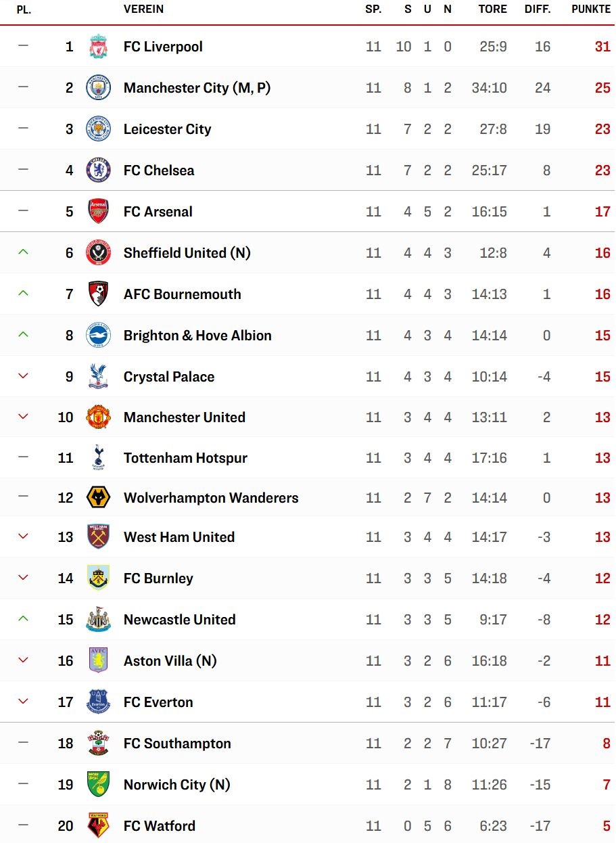The height and width of the screenshot is (843, 616).
Task: Click the Manchester City club crest
Action: (x=99, y=88)
